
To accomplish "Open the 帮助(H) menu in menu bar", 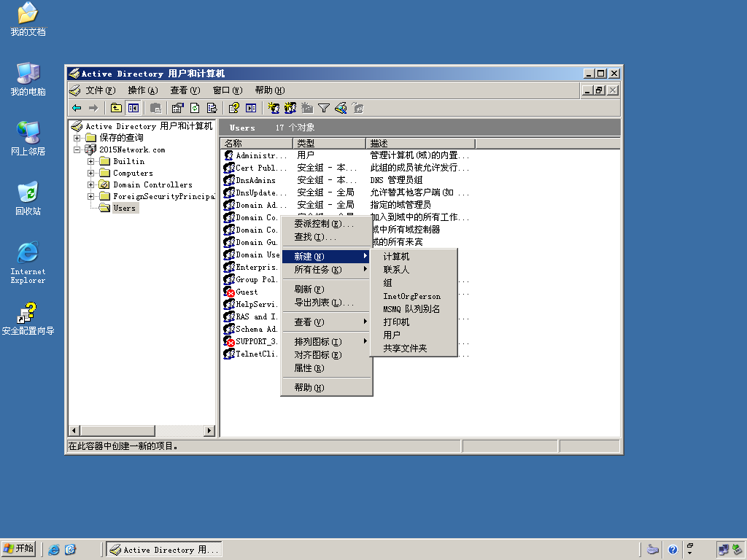I will coord(270,90).
